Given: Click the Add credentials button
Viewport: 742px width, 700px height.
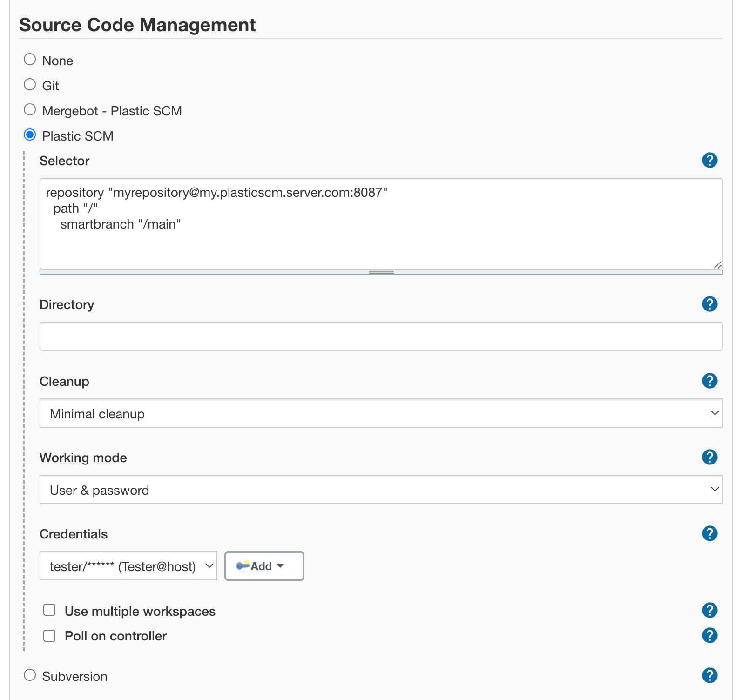Looking at the screenshot, I should (264, 566).
